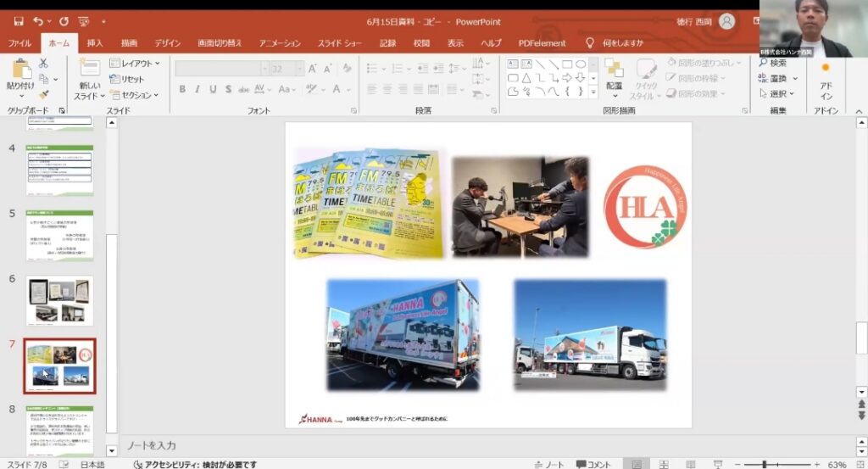Undo the last action
This screenshot has height=469, width=868.
(37, 21)
